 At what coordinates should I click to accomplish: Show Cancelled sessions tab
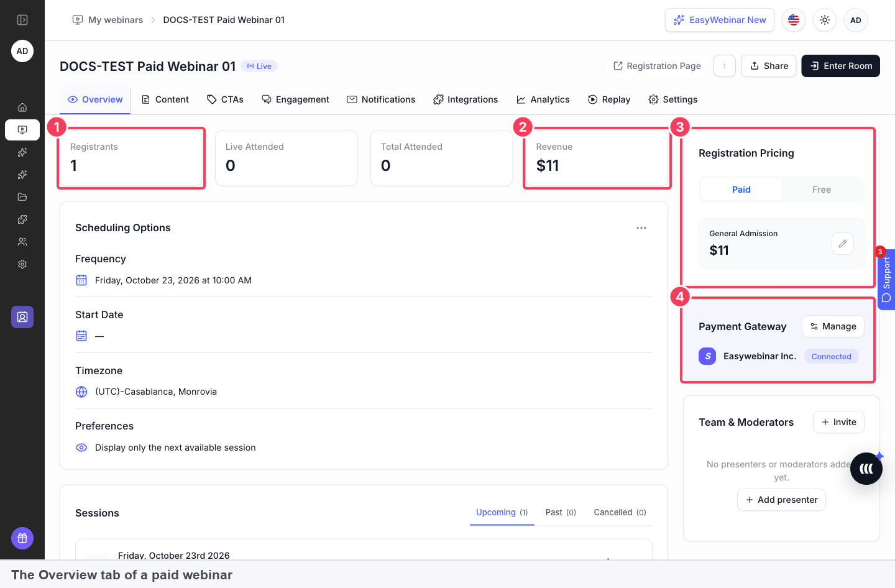tap(620, 512)
